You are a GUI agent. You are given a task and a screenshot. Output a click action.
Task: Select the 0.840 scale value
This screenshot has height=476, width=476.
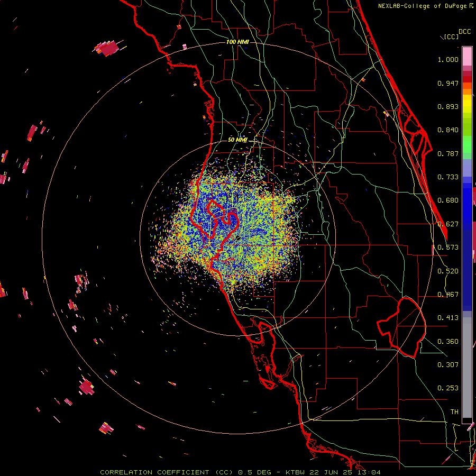pyautogui.click(x=448, y=130)
